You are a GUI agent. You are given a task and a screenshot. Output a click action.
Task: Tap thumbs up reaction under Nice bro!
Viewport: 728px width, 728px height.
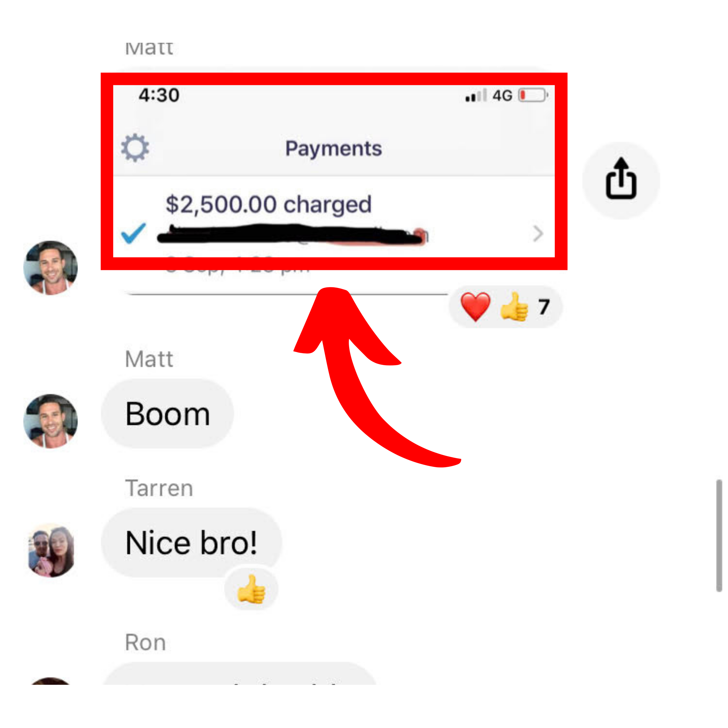251,589
